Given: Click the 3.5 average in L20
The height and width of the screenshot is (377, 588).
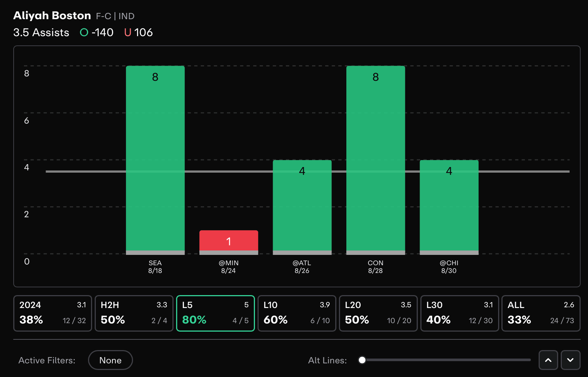Looking at the screenshot, I should (406, 305).
